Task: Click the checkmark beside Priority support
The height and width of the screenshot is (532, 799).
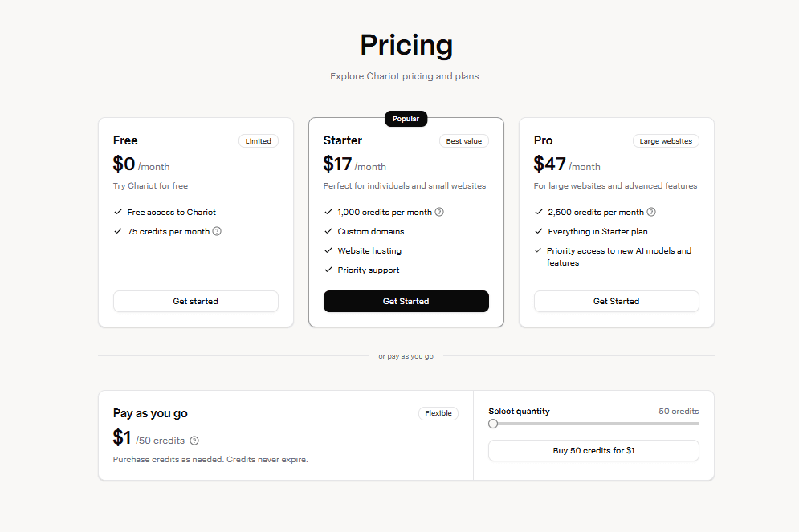Action: tap(328, 270)
